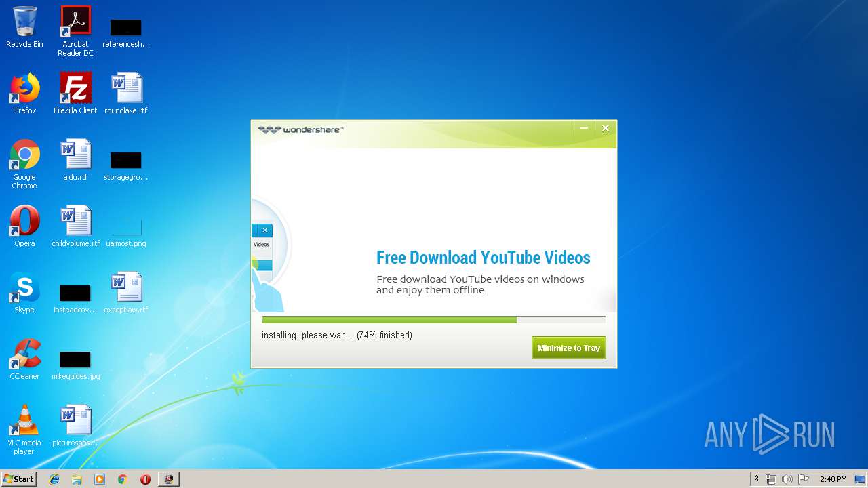
Task: Select the VLC media player shortcut
Action: tap(24, 430)
